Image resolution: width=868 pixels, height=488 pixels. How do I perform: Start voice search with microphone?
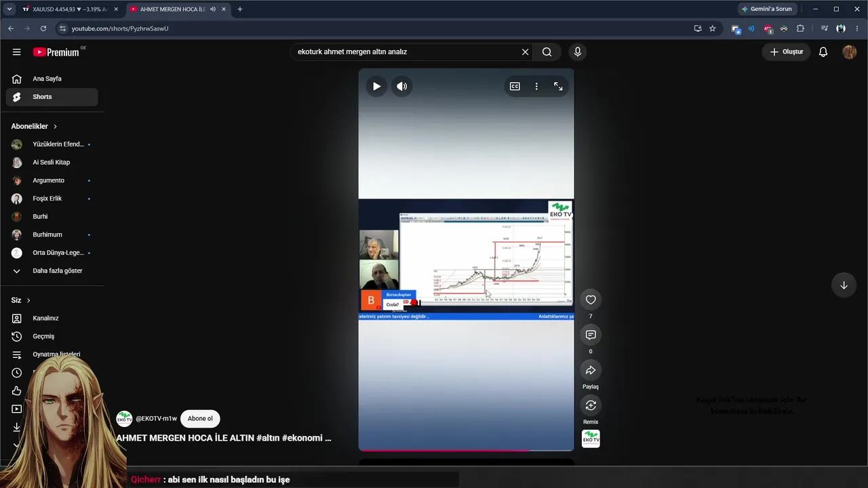pyautogui.click(x=578, y=52)
